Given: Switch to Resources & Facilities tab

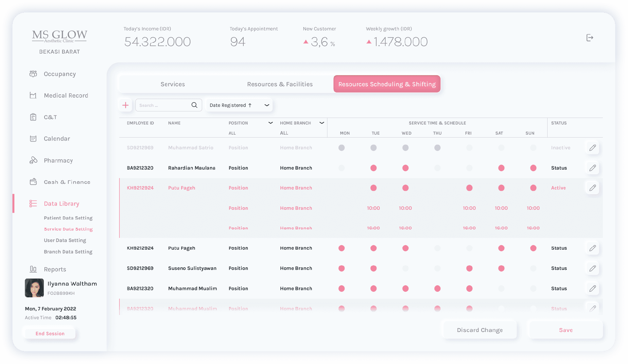Looking at the screenshot, I should 280,84.
